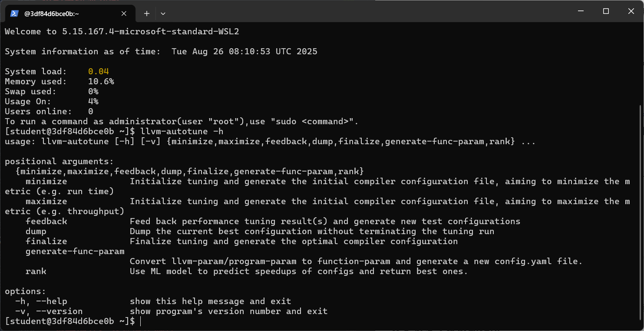Minimize the terminal window
Image resolution: width=644 pixels, height=331 pixels.
click(581, 11)
